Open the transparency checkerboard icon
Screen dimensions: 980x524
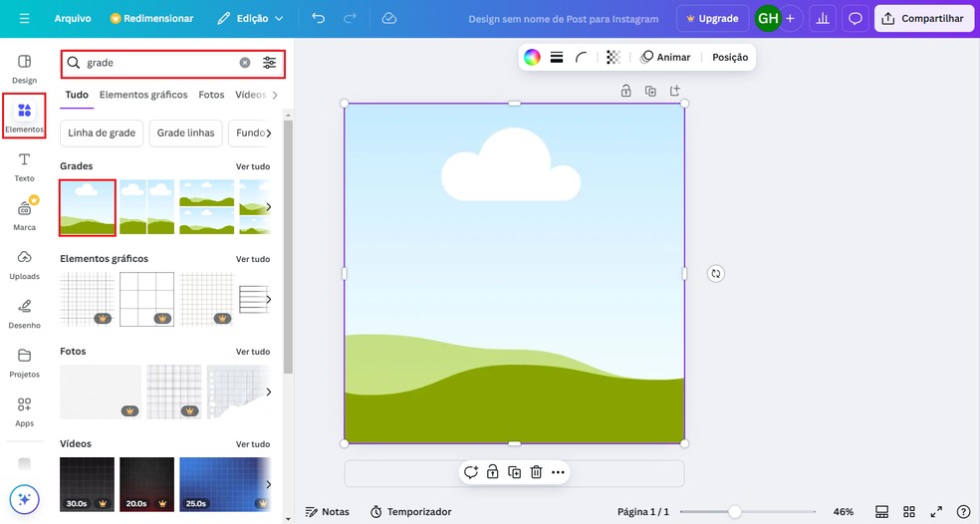pyautogui.click(x=612, y=57)
